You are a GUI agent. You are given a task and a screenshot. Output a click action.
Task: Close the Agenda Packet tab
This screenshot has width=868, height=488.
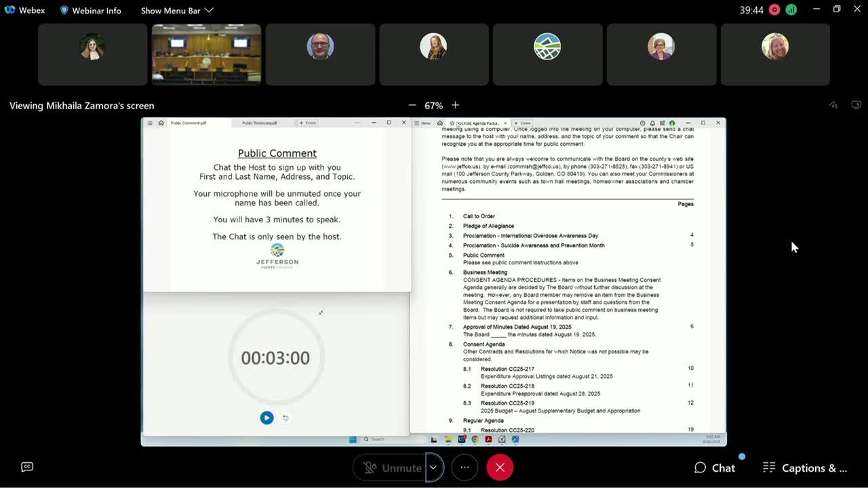(505, 123)
